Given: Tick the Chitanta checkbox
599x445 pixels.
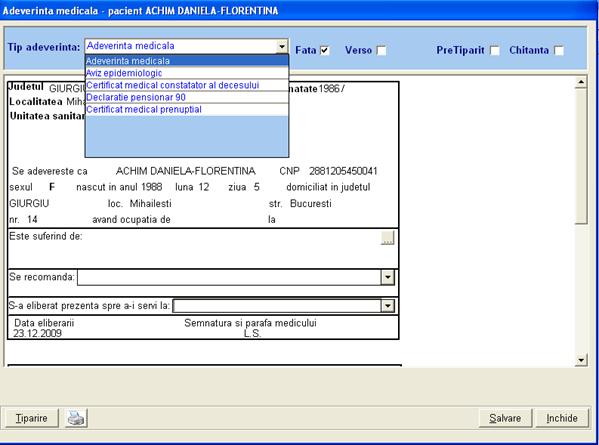Looking at the screenshot, I should (559, 50).
